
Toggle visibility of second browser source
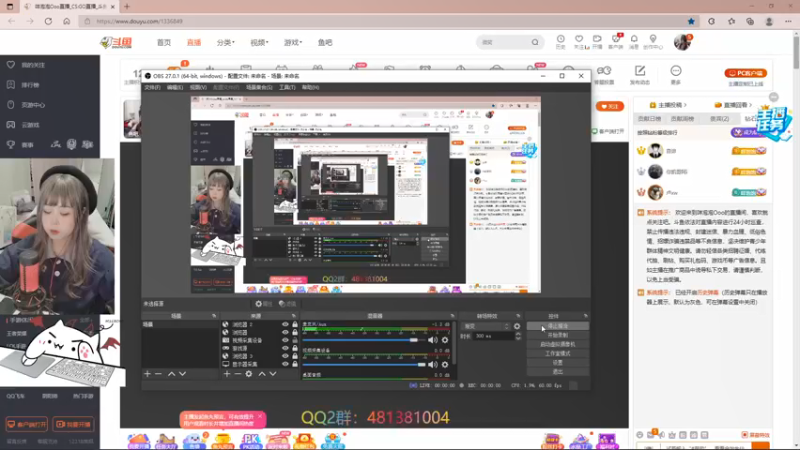(x=285, y=332)
